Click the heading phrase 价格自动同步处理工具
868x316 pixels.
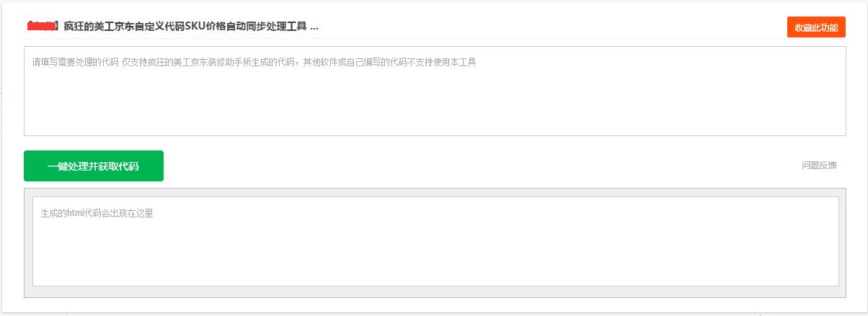pos(256,27)
